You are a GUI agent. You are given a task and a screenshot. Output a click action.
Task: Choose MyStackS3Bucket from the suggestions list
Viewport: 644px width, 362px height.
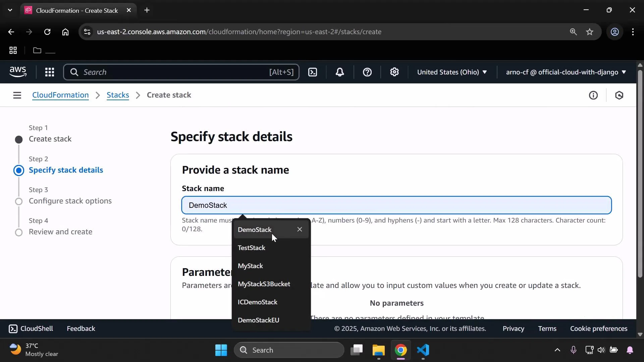coord(264,284)
